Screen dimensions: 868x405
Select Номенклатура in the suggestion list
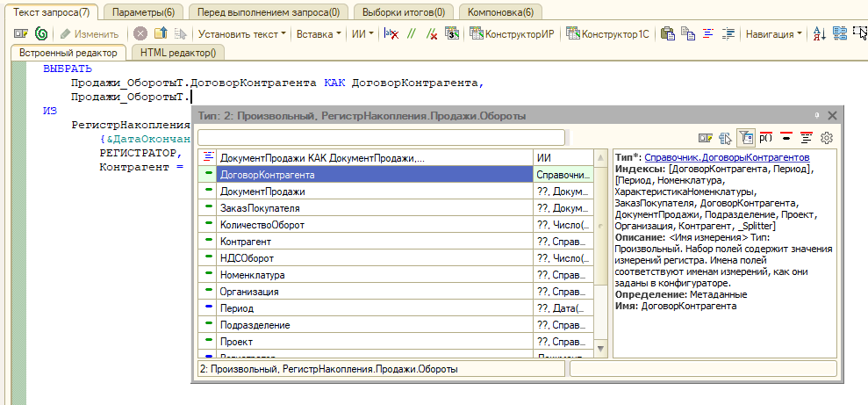[252, 275]
